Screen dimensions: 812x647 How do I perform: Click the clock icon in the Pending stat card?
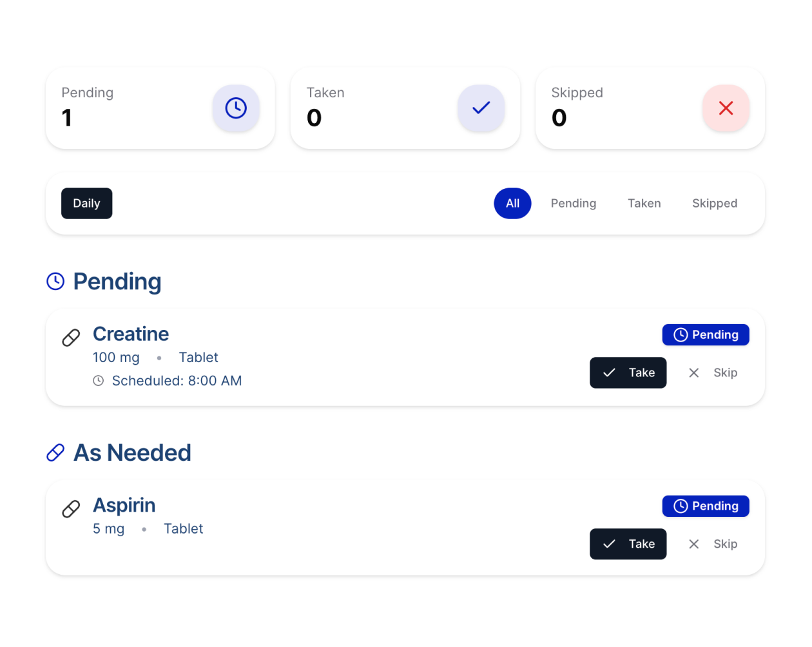click(x=236, y=108)
